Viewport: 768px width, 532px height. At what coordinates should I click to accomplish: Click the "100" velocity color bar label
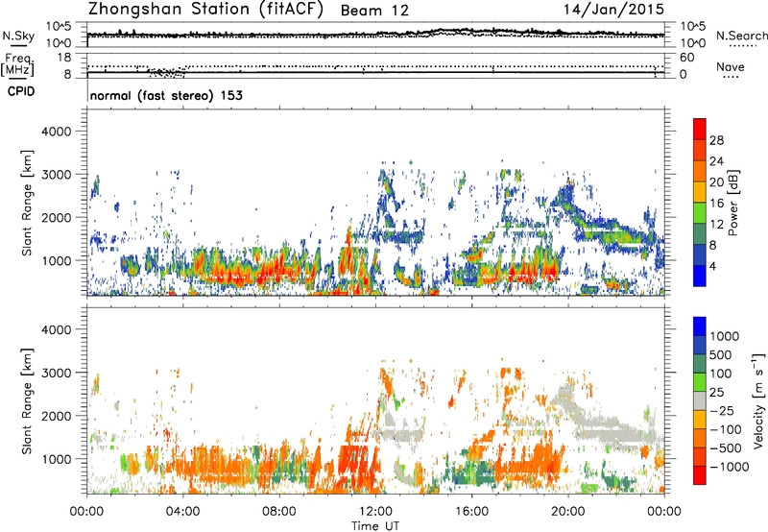(720, 374)
